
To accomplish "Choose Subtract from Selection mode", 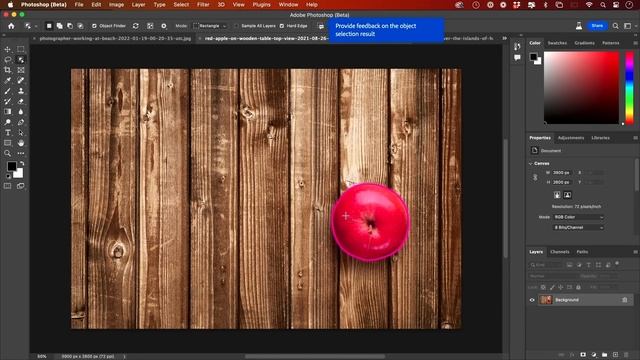I will (x=70, y=26).
